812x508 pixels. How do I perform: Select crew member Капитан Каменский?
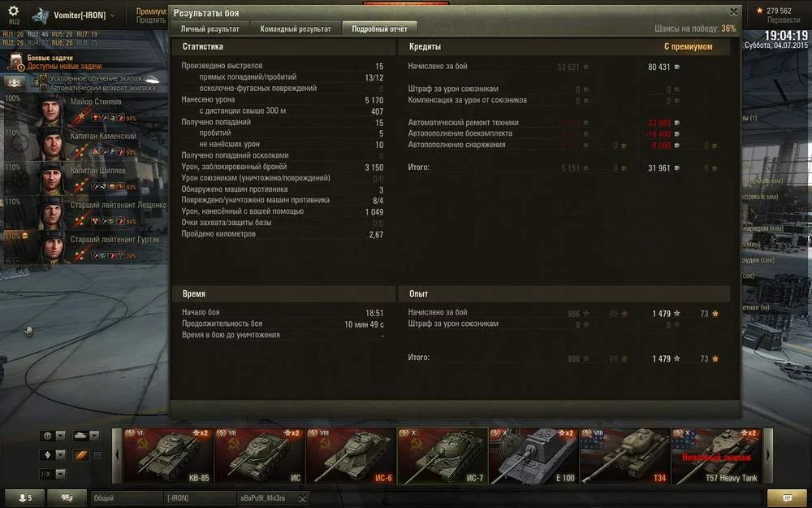coord(85,145)
